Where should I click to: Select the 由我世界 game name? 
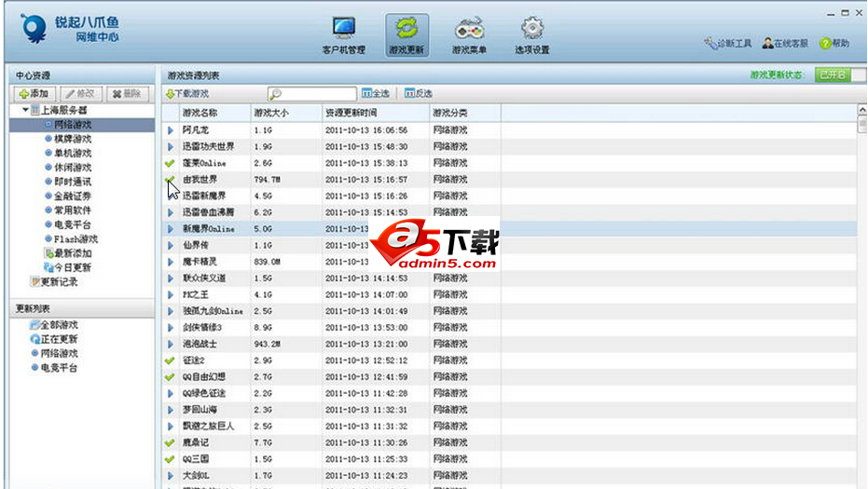pos(200,180)
